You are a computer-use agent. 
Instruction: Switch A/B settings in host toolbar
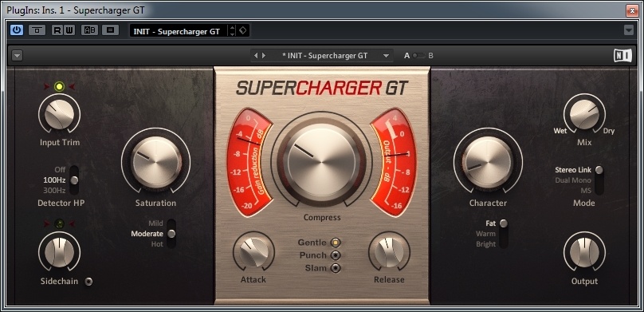(x=89, y=30)
